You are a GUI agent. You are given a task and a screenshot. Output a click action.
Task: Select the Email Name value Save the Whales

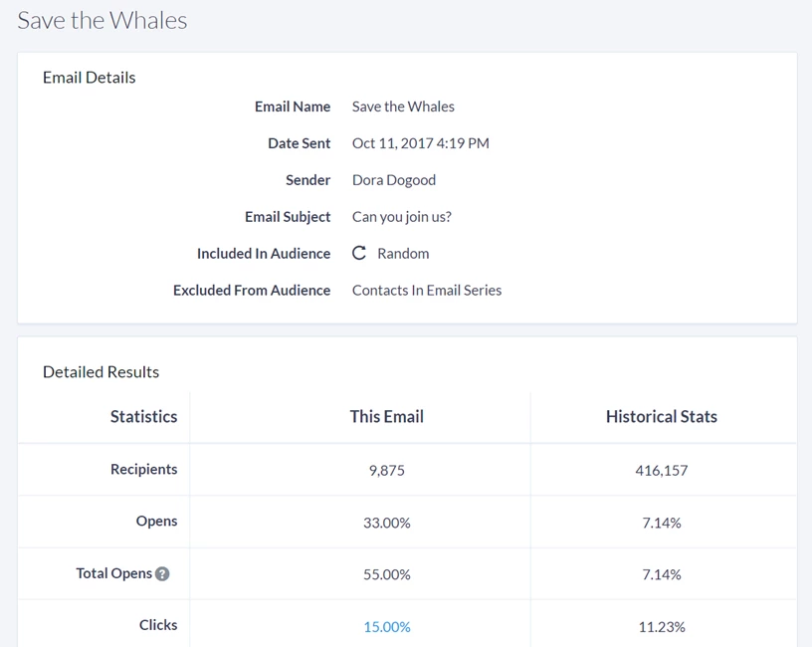point(403,107)
